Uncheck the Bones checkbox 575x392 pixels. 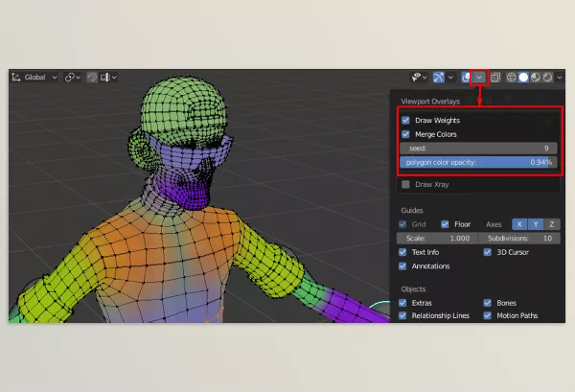pyautogui.click(x=488, y=303)
